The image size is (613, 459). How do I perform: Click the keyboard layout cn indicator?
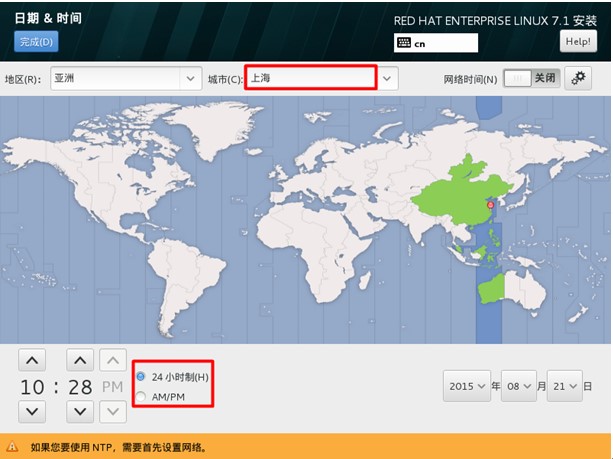[436, 43]
